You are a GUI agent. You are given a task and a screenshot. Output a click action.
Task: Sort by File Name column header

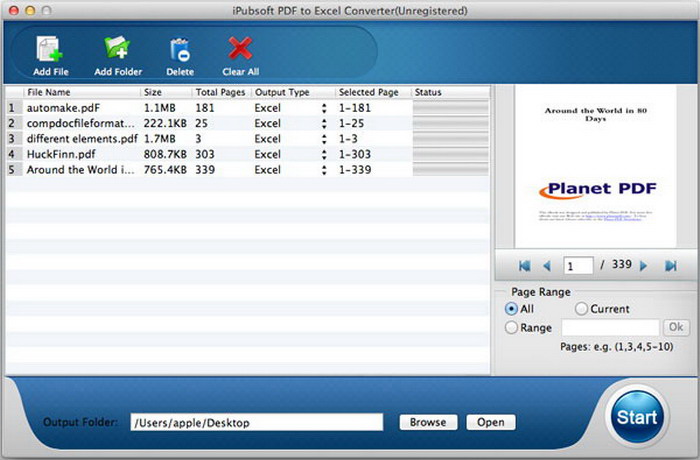[81, 92]
